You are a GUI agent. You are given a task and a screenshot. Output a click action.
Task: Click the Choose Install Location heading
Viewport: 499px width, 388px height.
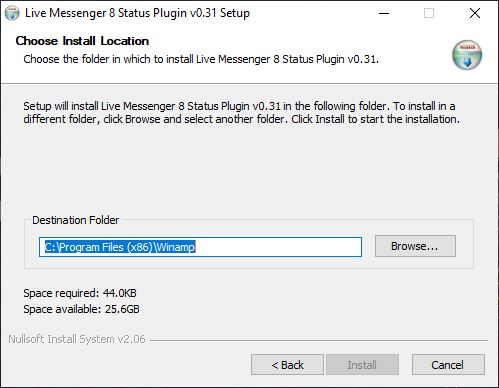(x=82, y=41)
